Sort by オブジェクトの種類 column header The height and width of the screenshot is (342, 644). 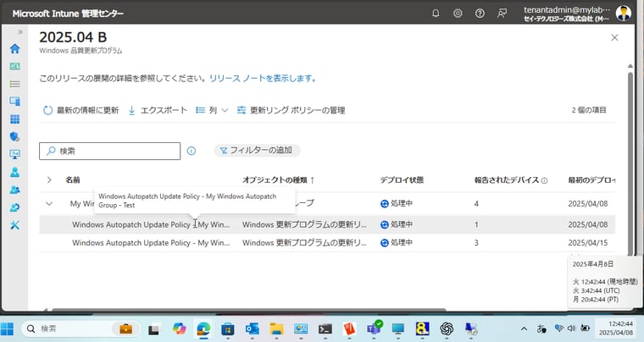point(279,179)
